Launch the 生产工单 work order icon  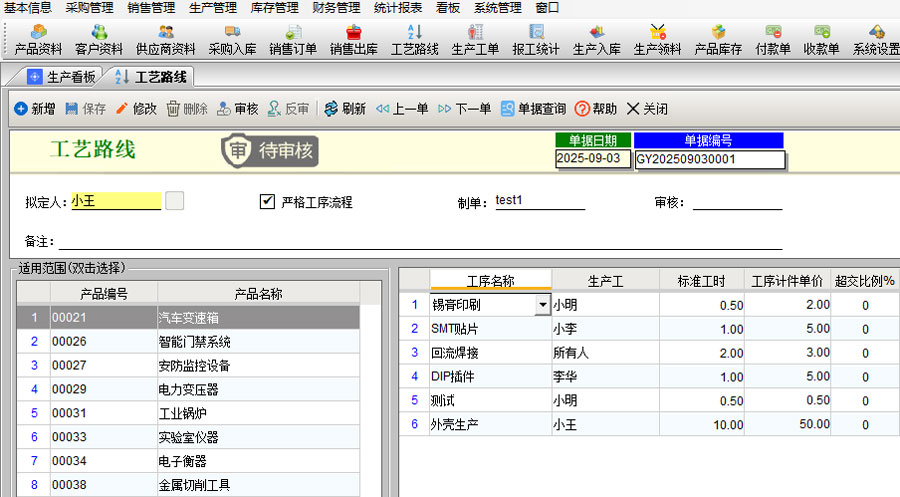[475, 40]
